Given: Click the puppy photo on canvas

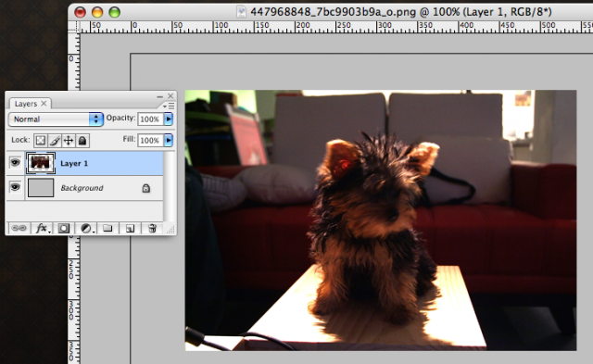Looking at the screenshot, I should click(x=381, y=220).
